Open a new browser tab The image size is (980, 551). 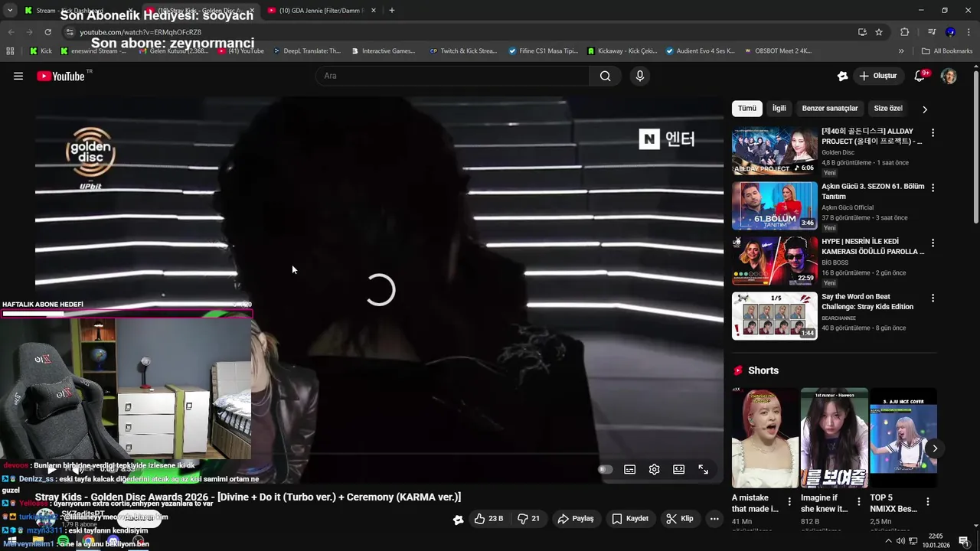pyautogui.click(x=392, y=11)
